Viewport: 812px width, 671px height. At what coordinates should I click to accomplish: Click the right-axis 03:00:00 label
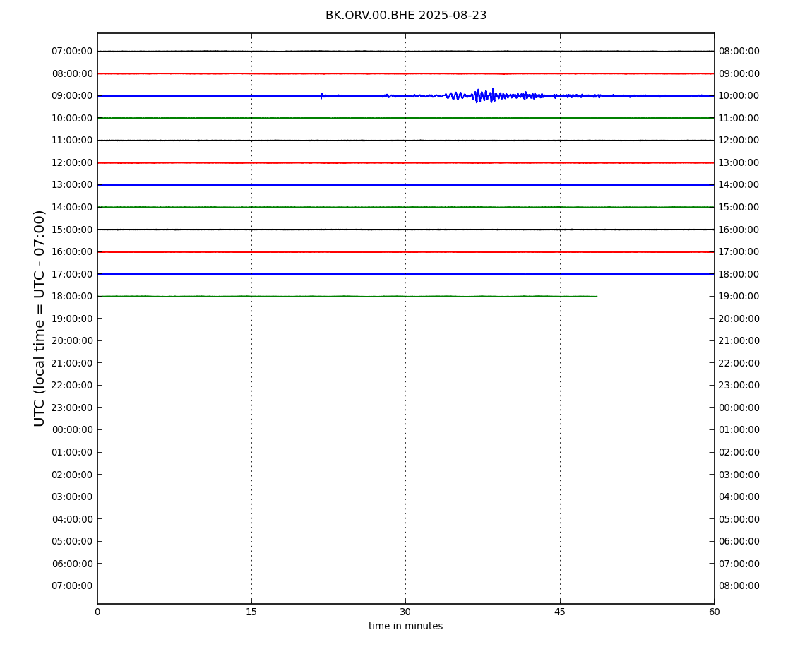click(739, 475)
